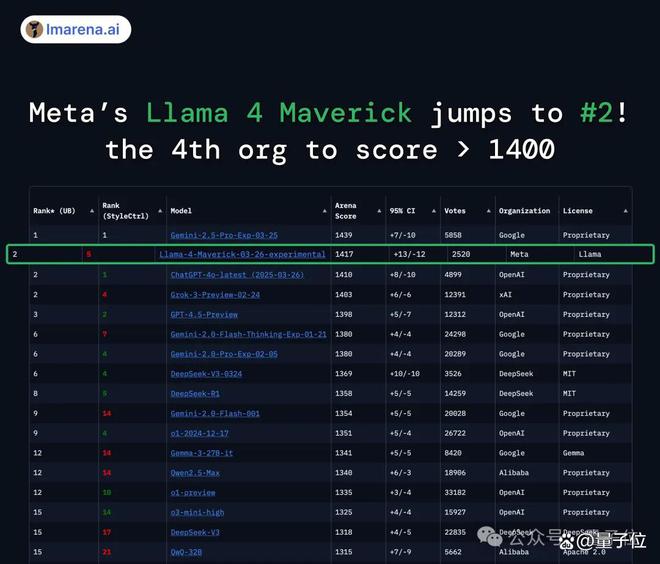Select the 1369 score for DeepSeek-V3-0324
The width and height of the screenshot is (660, 564).
pyautogui.click(x=343, y=374)
